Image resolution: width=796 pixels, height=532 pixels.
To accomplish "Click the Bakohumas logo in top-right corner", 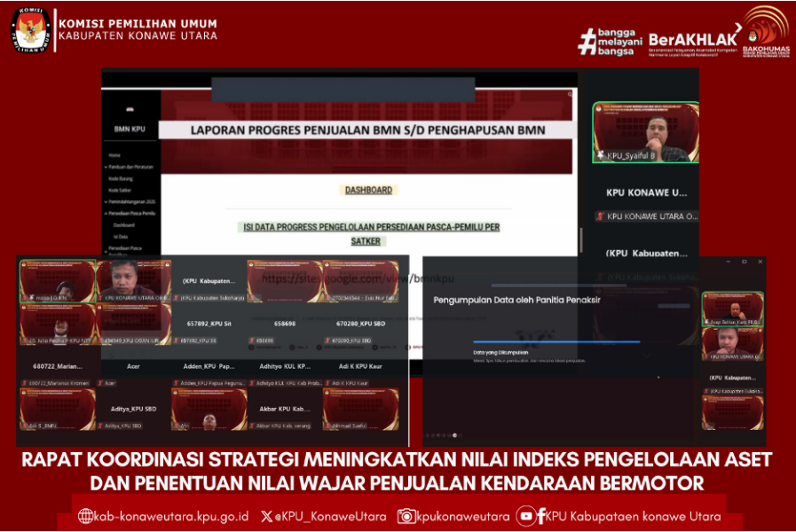I will [x=765, y=31].
